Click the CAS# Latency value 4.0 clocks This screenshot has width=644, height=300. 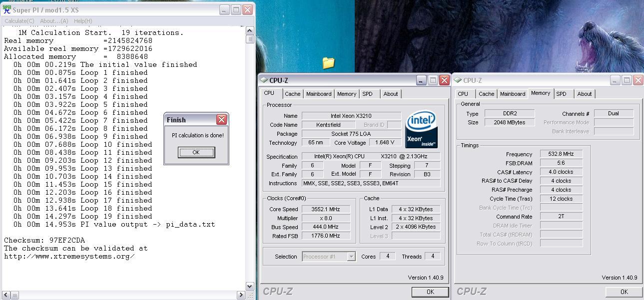(561, 172)
